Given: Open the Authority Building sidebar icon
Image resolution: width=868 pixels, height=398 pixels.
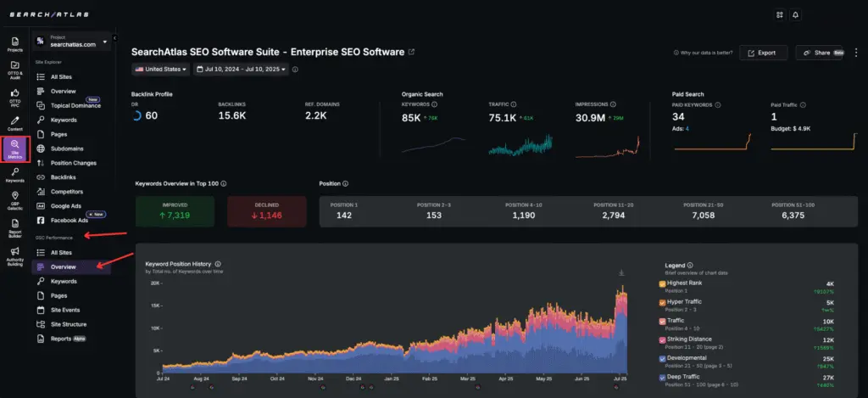Looking at the screenshot, I should pyautogui.click(x=15, y=256).
